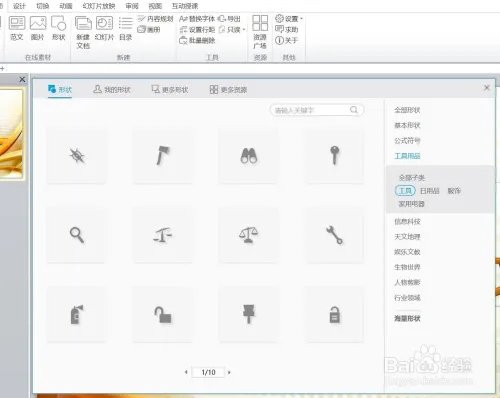Insert the tilted balance scale shape
This screenshot has height=398, width=500.
(163, 235)
